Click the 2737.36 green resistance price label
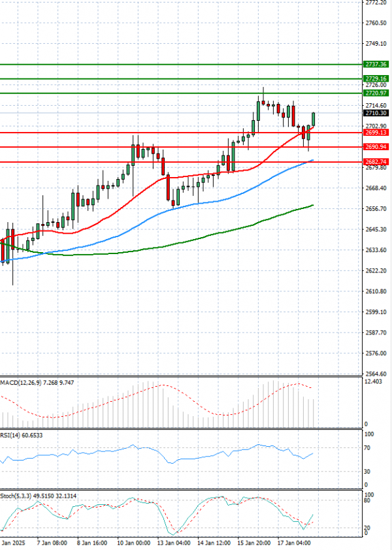This screenshot has width=392, height=550. [x=376, y=65]
